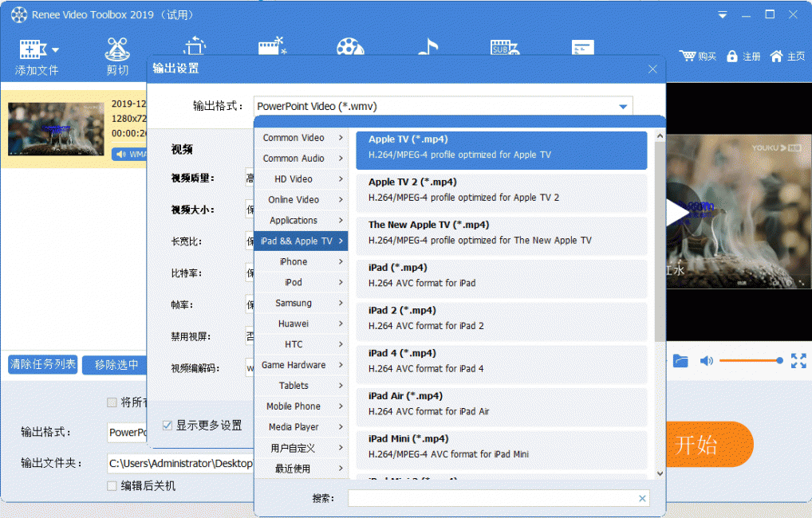Choose the iPad Air (*.mp4) format
The width and height of the screenshot is (812, 518).
[x=501, y=408]
